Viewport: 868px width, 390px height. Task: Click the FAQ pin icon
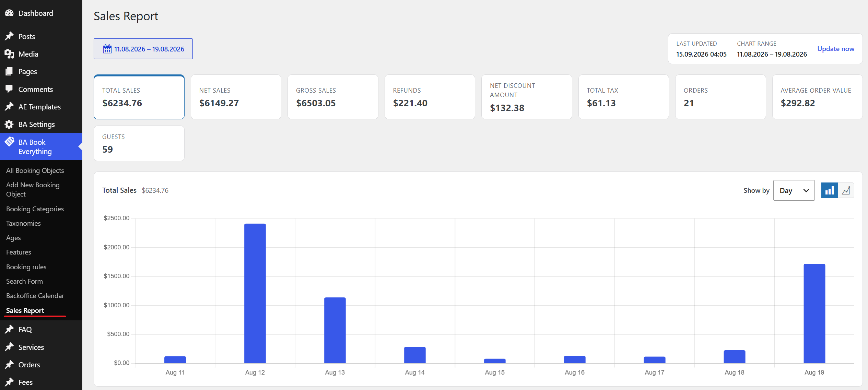coord(9,329)
